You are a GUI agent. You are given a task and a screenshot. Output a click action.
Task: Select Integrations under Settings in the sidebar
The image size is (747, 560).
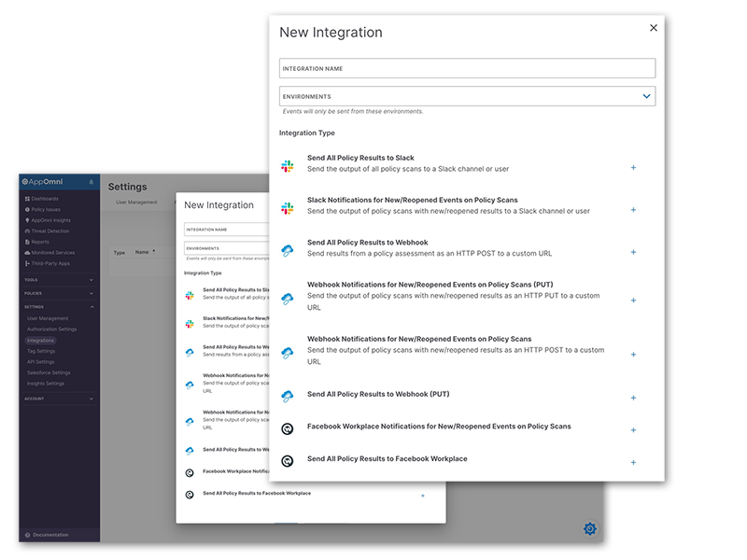[41, 341]
